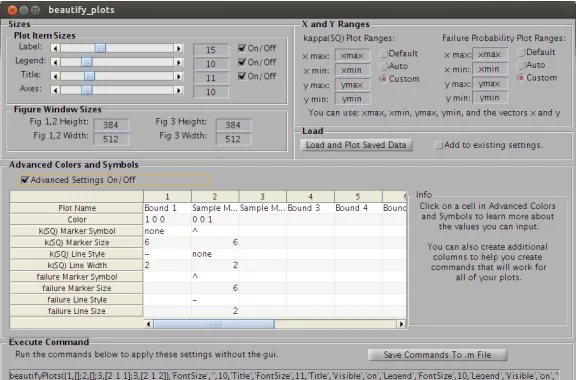This screenshot has height=380, width=580.
Task: Select Default for Failure Probability ranges
Action: tap(521, 52)
